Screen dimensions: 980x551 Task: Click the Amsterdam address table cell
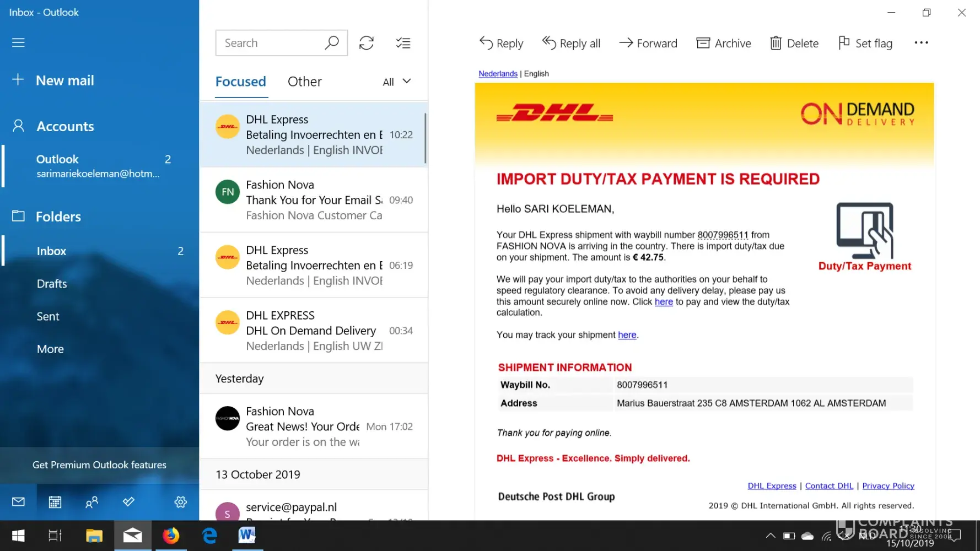[763, 403]
